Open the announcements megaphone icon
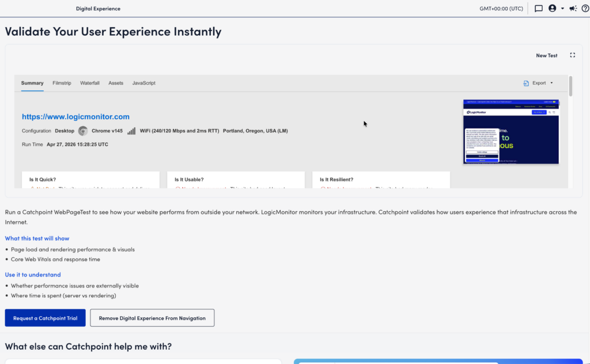The height and width of the screenshot is (364, 590). 573,8
